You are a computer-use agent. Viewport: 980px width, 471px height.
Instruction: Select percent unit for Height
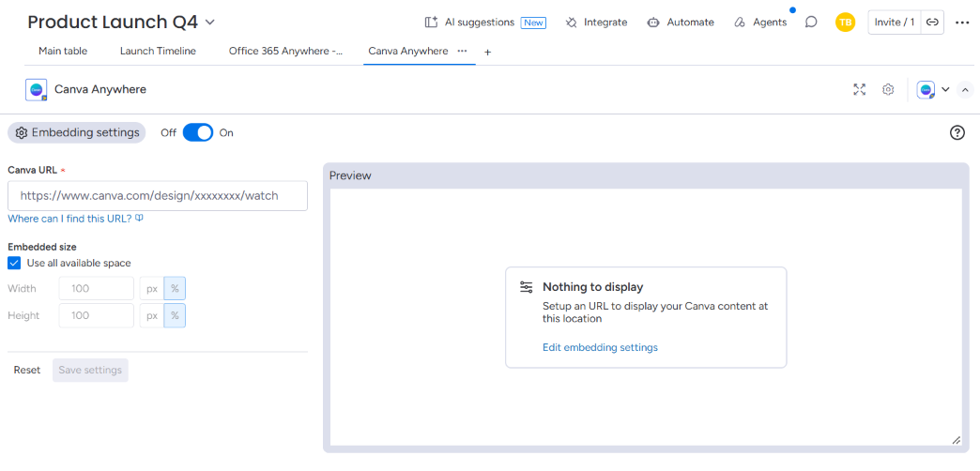(x=175, y=315)
